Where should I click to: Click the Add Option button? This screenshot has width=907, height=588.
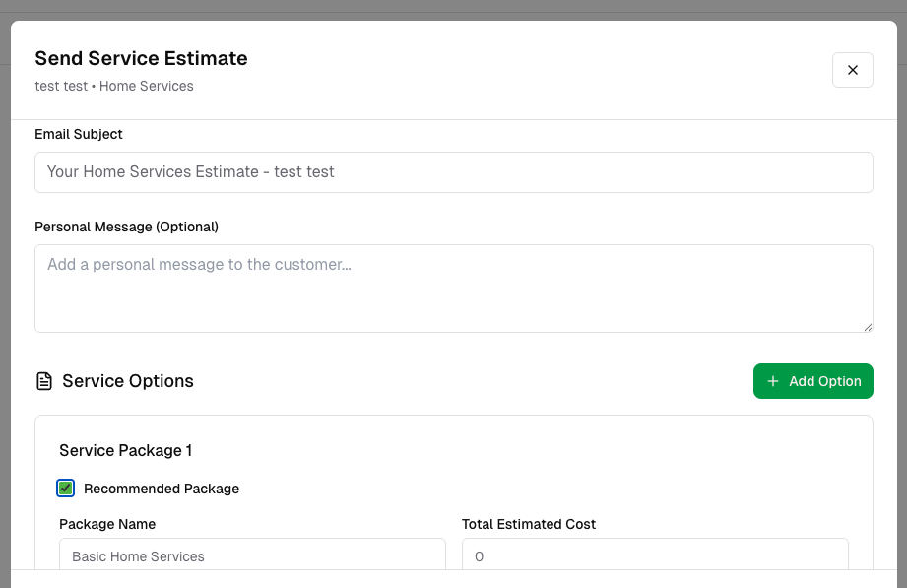[x=812, y=381]
